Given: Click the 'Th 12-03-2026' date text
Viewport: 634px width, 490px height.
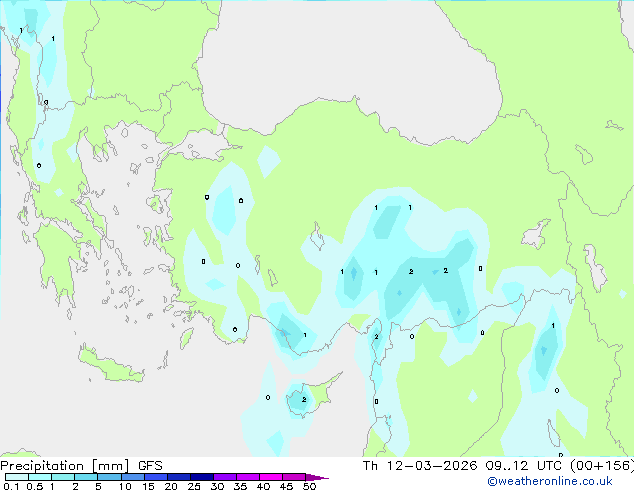Looking at the screenshot, I should [420, 466].
